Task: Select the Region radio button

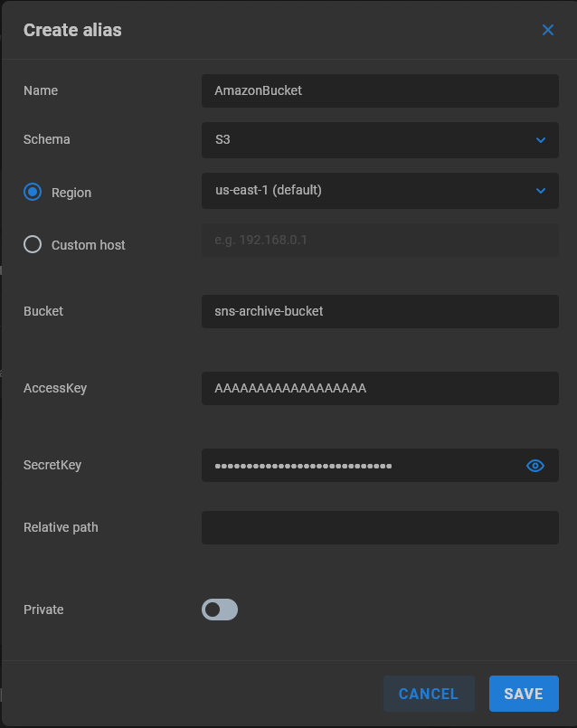Action: tap(33, 192)
